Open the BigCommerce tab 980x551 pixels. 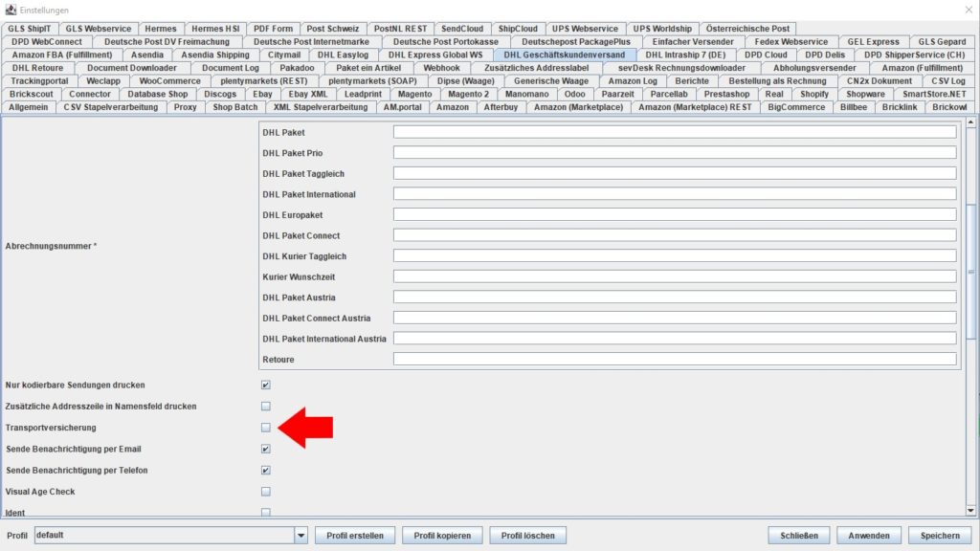point(796,107)
